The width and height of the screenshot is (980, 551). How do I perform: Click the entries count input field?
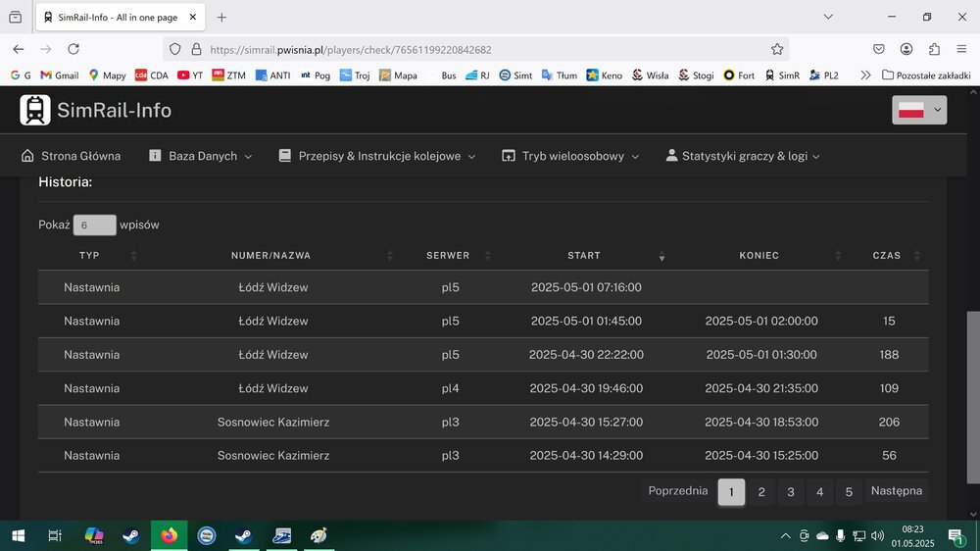pyautogui.click(x=94, y=225)
